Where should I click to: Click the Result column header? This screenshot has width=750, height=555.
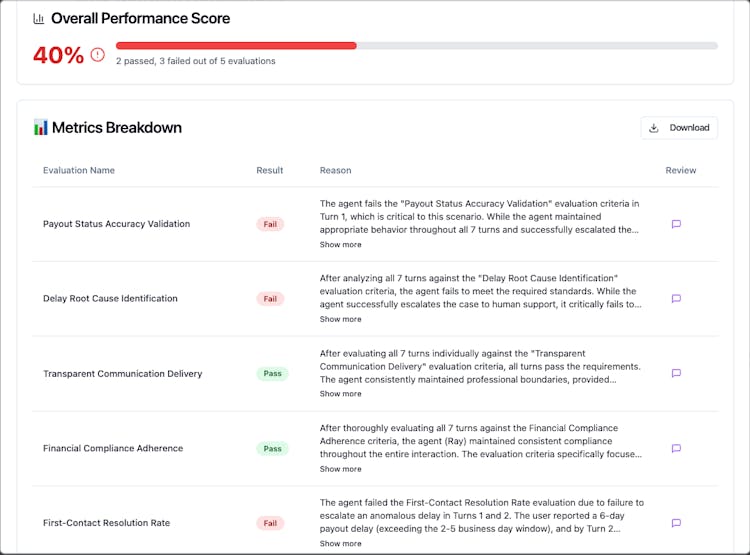pos(270,170)
